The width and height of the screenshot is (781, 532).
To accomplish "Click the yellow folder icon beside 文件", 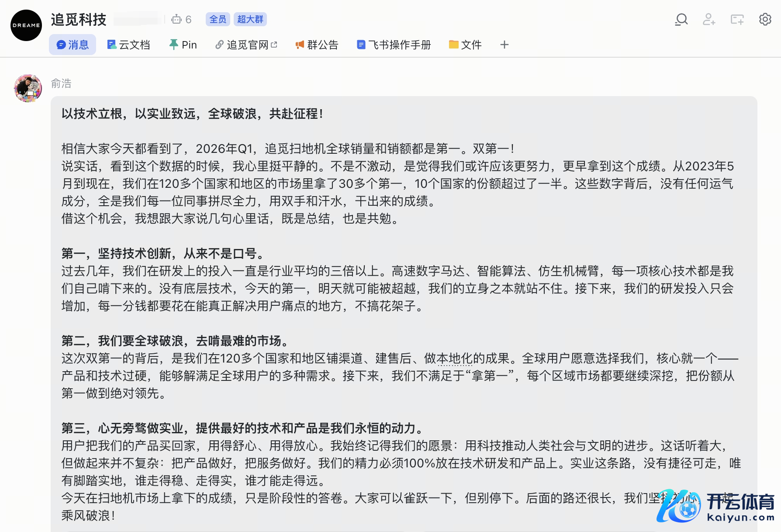I will point(454,45).
